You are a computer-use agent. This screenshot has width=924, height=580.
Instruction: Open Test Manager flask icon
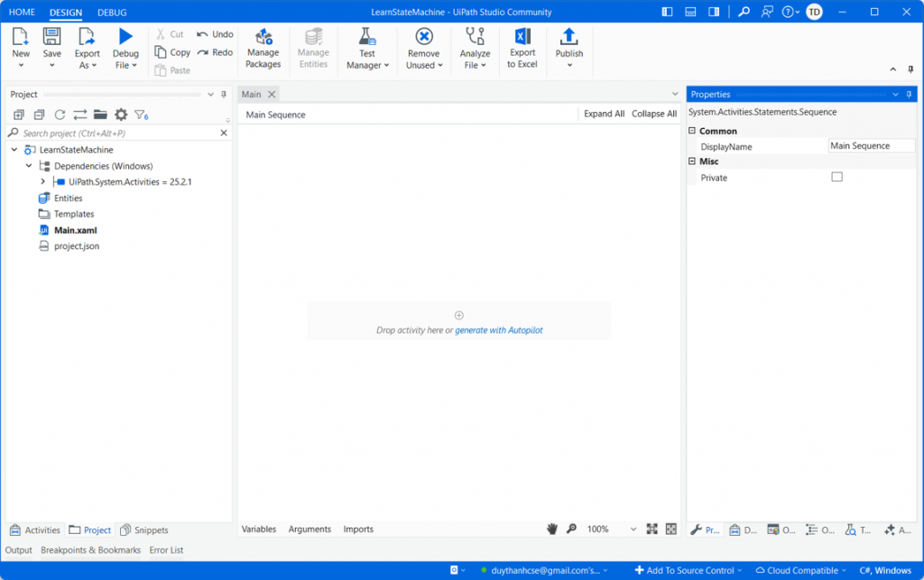click(x=367, y=37)
